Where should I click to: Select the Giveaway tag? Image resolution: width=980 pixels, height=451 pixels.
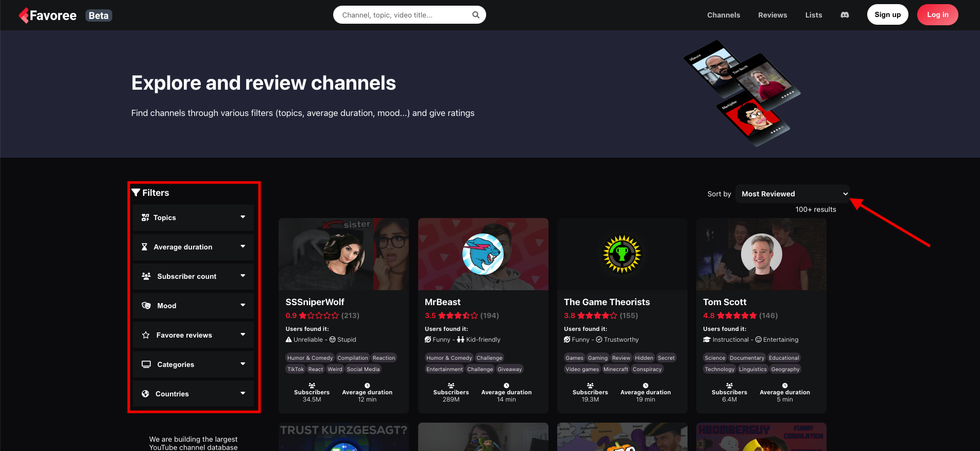(x=509, y=369)
